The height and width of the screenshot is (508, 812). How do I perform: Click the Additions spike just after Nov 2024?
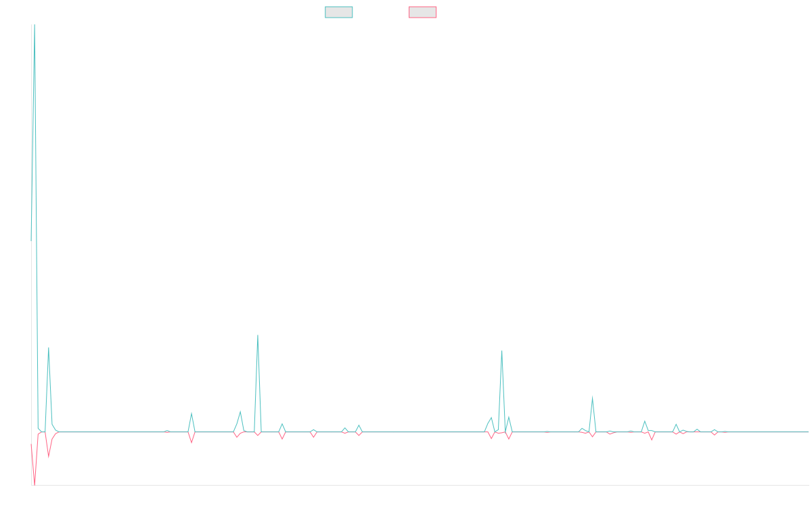[x=592, y=397]
